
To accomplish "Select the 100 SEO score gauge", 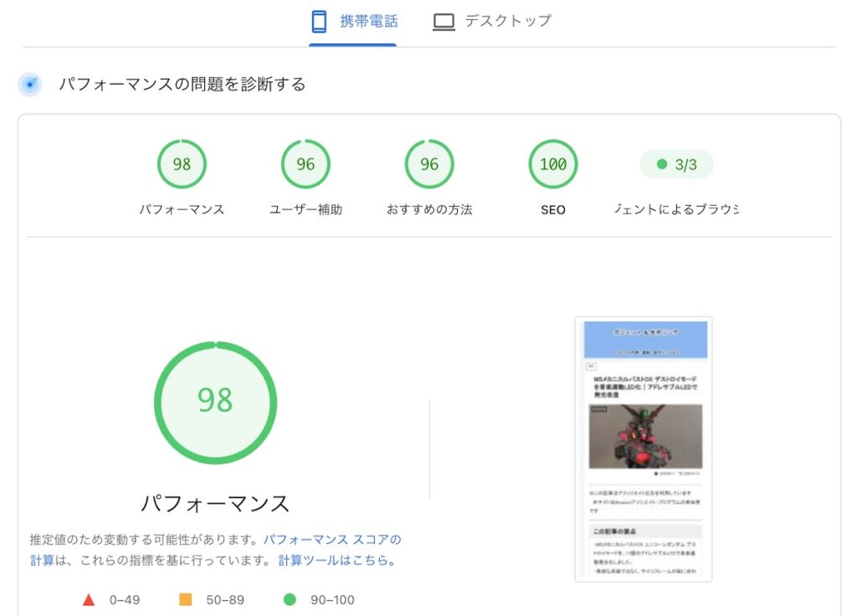I will (x=553, y=164).
